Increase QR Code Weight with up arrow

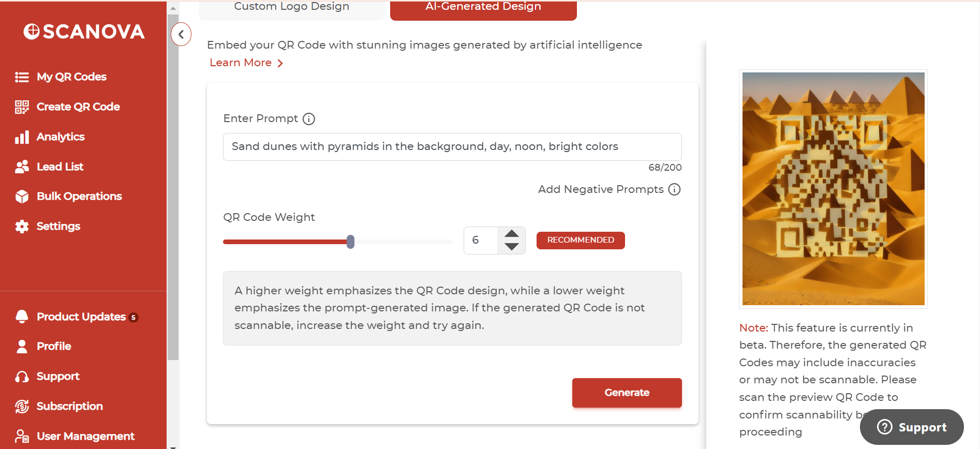[x=511, y=234]
